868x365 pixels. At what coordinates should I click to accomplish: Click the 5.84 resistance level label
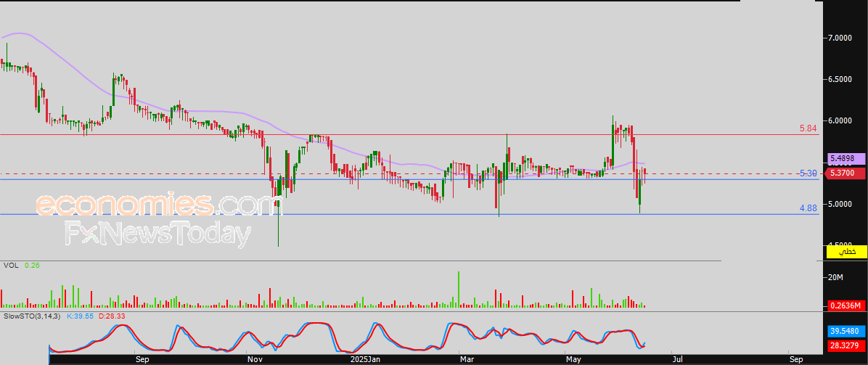point(808,128)
